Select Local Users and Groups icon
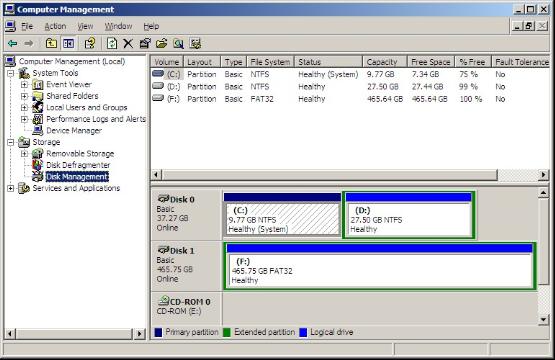 coord(38,108)
